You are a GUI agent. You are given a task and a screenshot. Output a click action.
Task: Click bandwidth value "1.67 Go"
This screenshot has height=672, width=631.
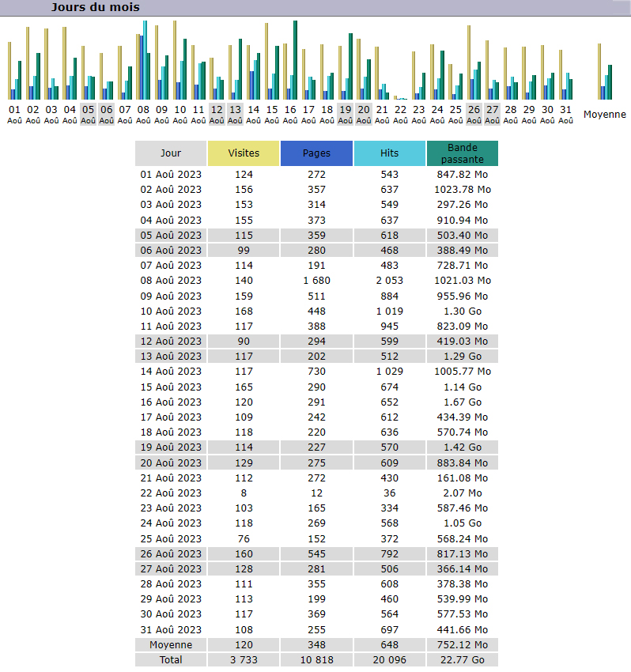click(463, 402)
